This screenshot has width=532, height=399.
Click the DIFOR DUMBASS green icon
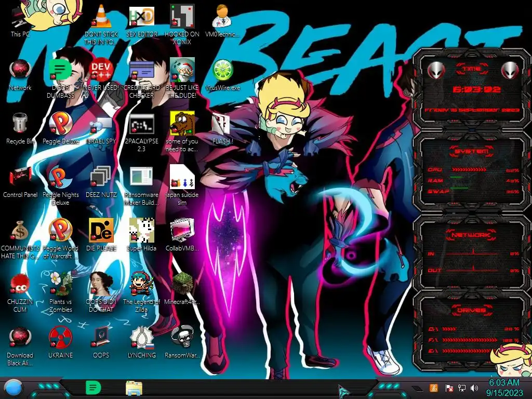(x=60, y=78)
